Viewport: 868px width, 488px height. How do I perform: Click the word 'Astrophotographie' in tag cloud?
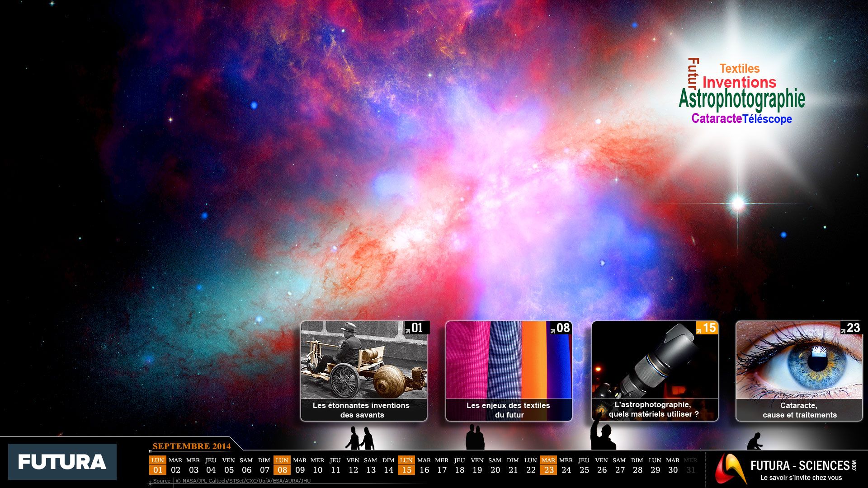point(742,99)
